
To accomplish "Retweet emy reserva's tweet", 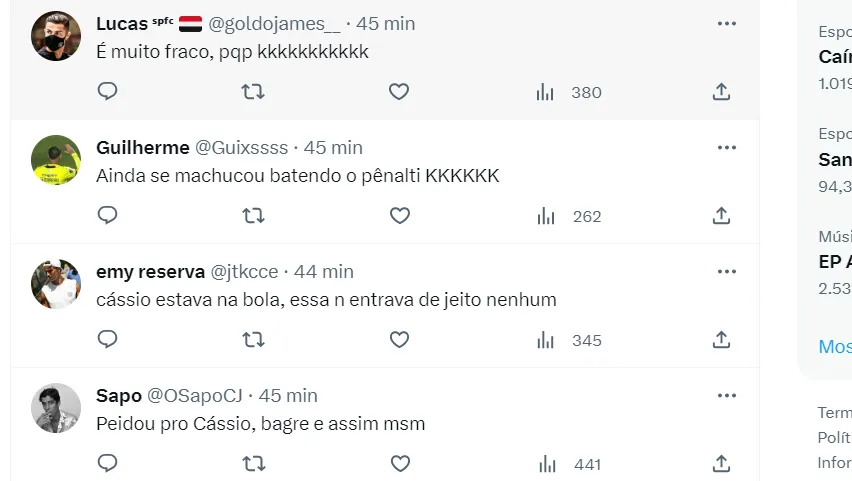I will pos(254,340).
